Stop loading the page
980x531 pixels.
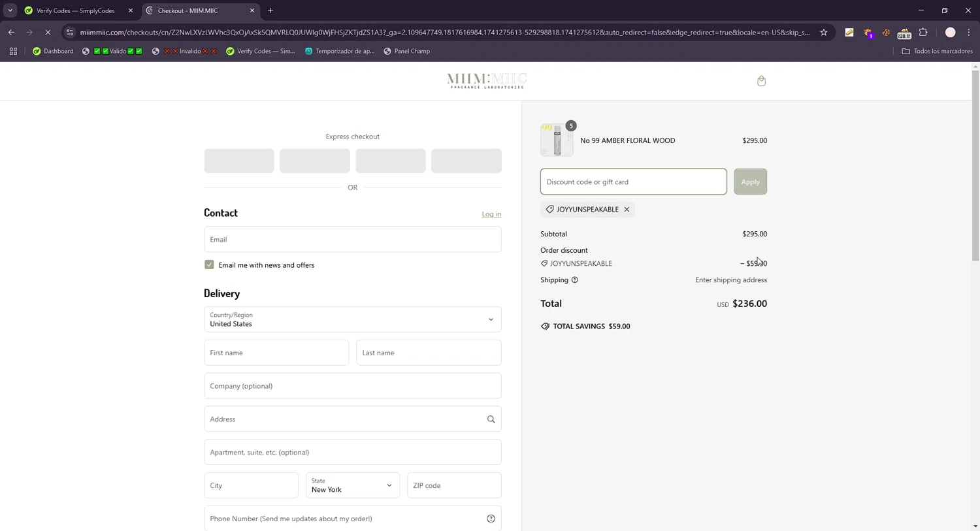(x=48, y=32)
